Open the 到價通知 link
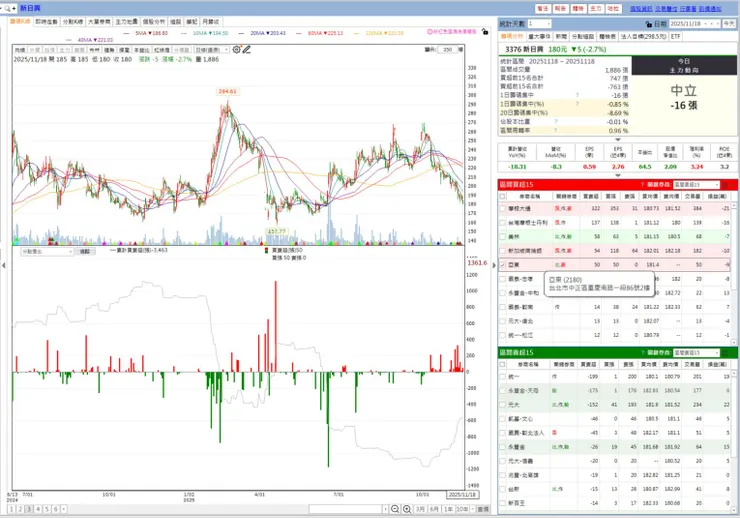The height and width of the screenshot is (518, 740). 710,8
